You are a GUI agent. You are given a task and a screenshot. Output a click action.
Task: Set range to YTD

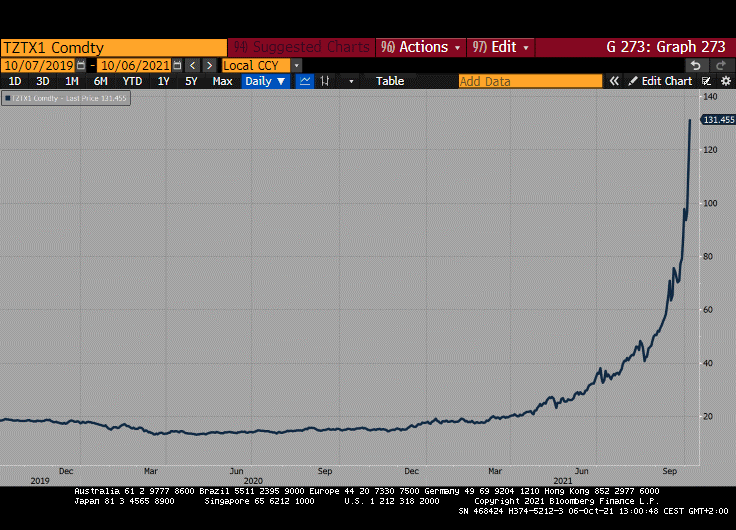tap(132, 81)
